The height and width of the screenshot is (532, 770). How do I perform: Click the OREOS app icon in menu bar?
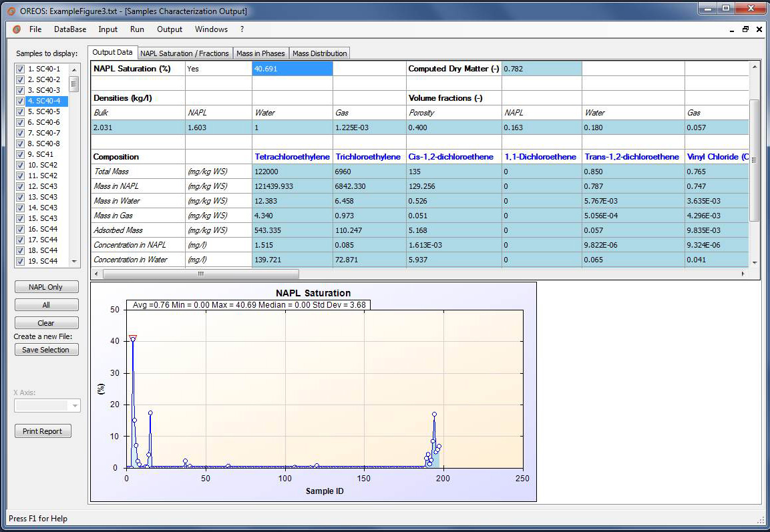click(x=17, y=29)
